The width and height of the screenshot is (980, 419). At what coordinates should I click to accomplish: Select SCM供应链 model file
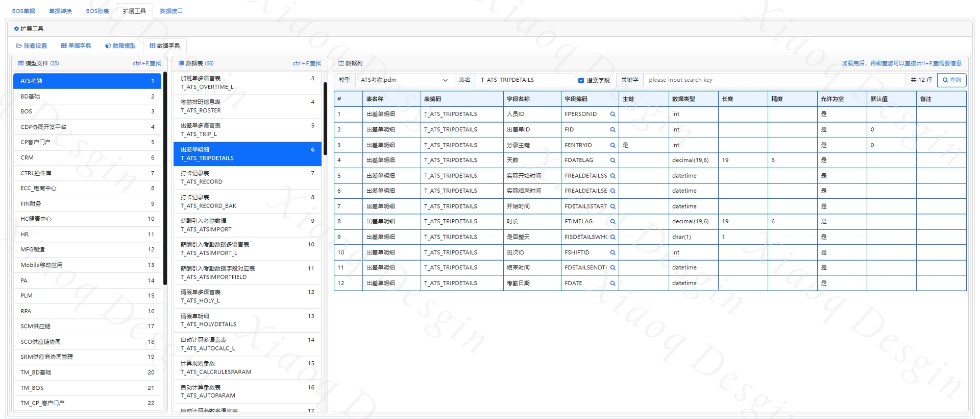[87, 326]
